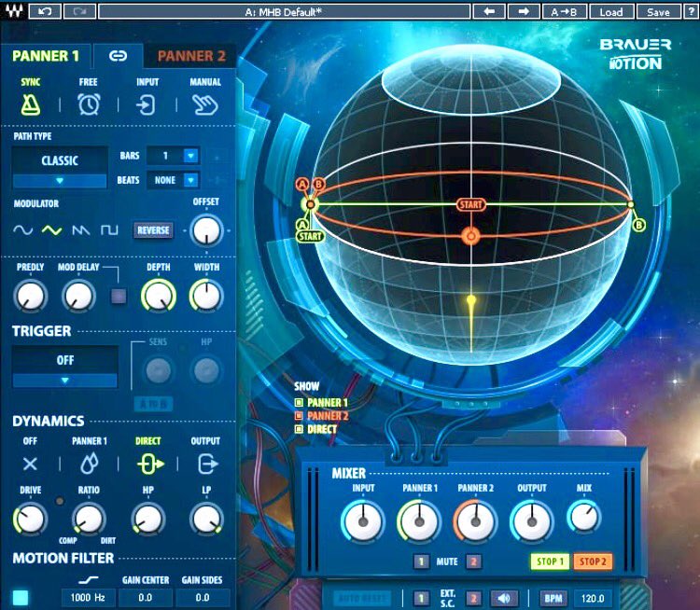This screenshot has width=700, height=610.
Task: Enable Ext S.C. 1 button
Action: (421, 598)
